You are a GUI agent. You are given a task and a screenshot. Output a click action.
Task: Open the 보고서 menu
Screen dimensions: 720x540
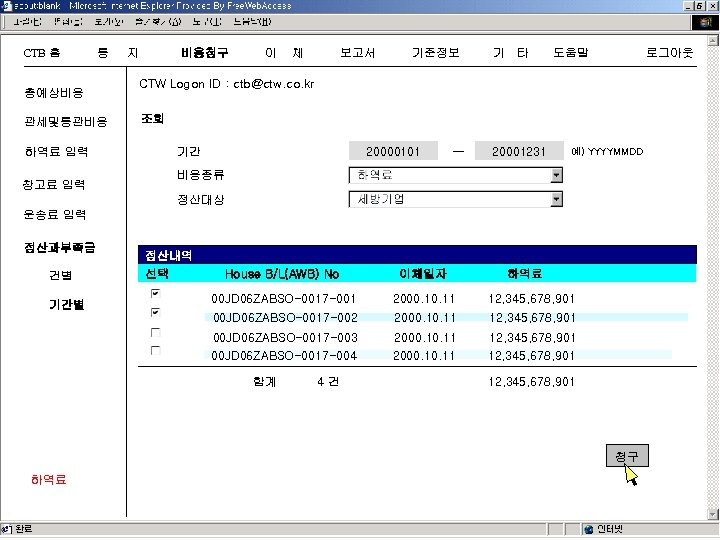[x=358, y=53]
